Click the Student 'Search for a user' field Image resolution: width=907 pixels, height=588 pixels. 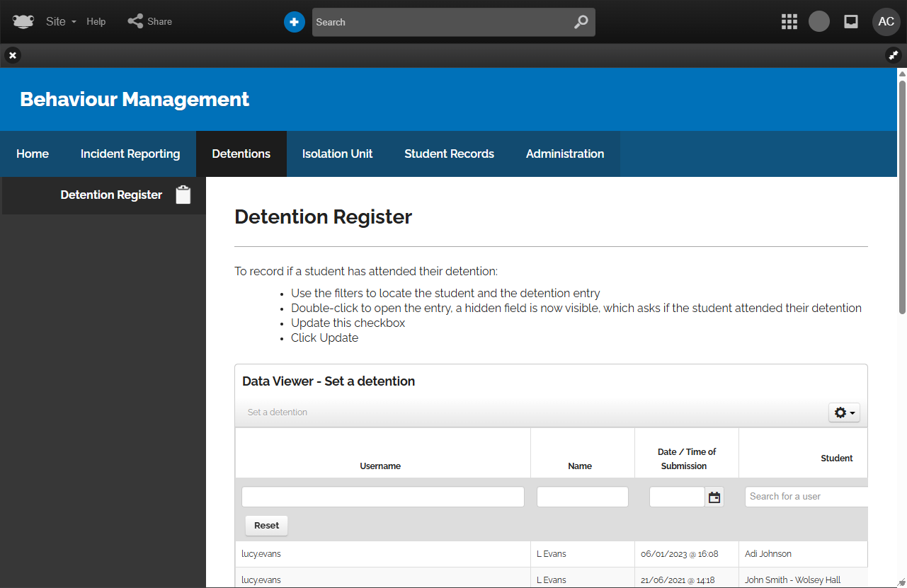pos(806,497)
